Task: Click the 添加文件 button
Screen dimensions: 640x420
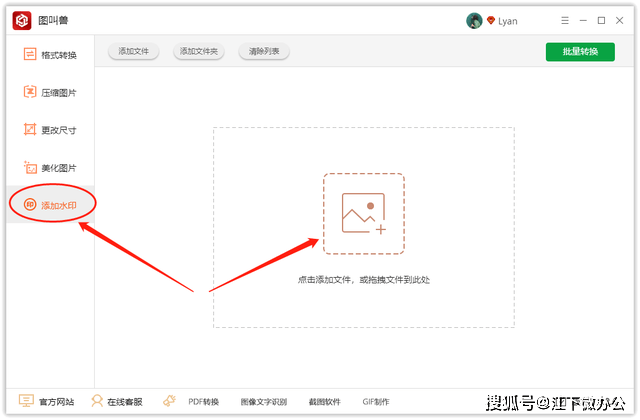Action: click(x=133, y=51)
